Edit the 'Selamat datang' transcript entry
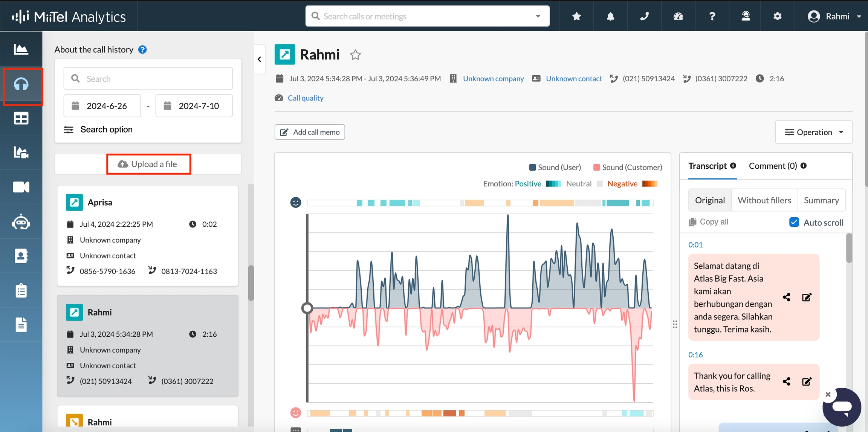Image resolution: width=868 pixels, height=432 pixels. click(807, 297)
